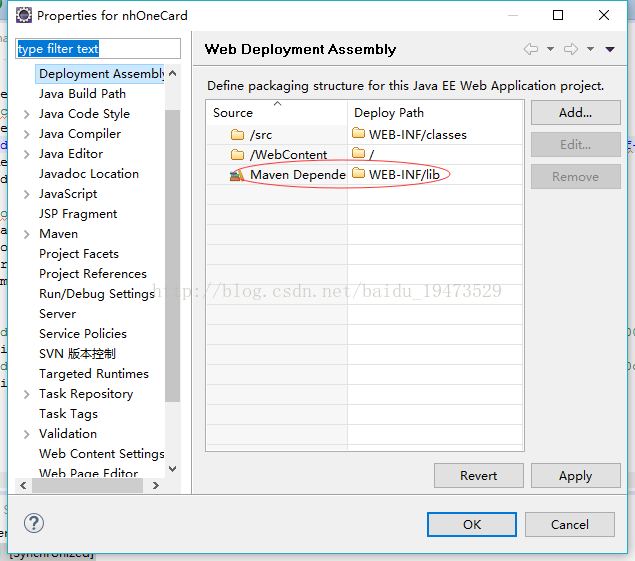
Task: Click the Apply button
Action: tap(575, 476)
